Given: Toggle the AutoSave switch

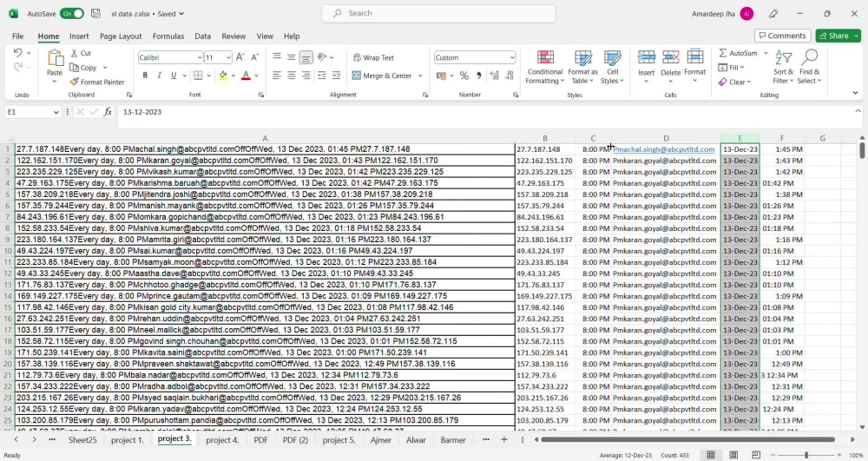Looking at the screenshot, I should click(x=72, y=13).
